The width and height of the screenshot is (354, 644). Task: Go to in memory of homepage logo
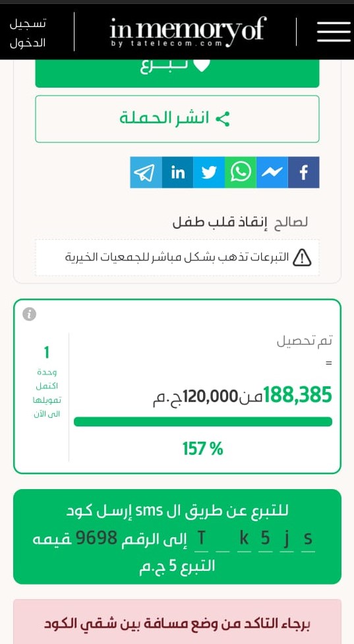[x=188, y=31]
